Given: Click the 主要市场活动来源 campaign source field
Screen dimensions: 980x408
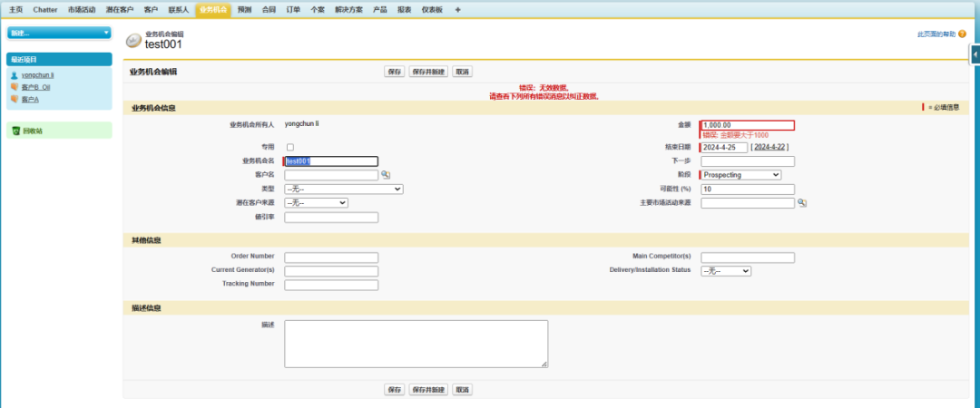Looking at the screenshot, I should [x=748, y=203].
